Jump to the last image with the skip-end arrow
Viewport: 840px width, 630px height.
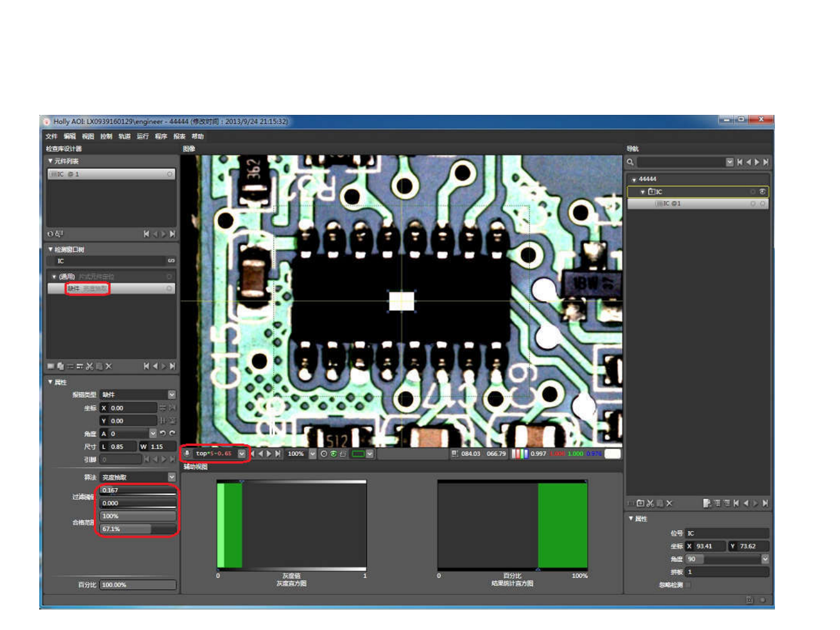[x=278, y=454]
